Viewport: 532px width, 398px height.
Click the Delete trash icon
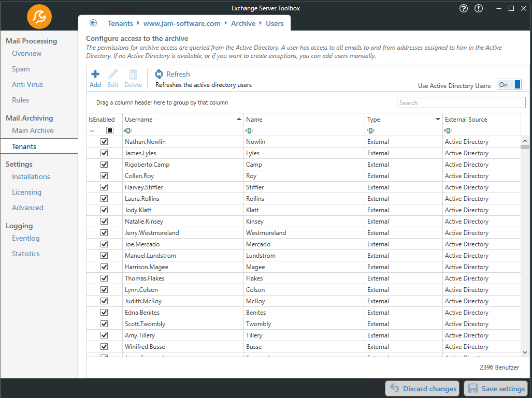coord(133,77)
